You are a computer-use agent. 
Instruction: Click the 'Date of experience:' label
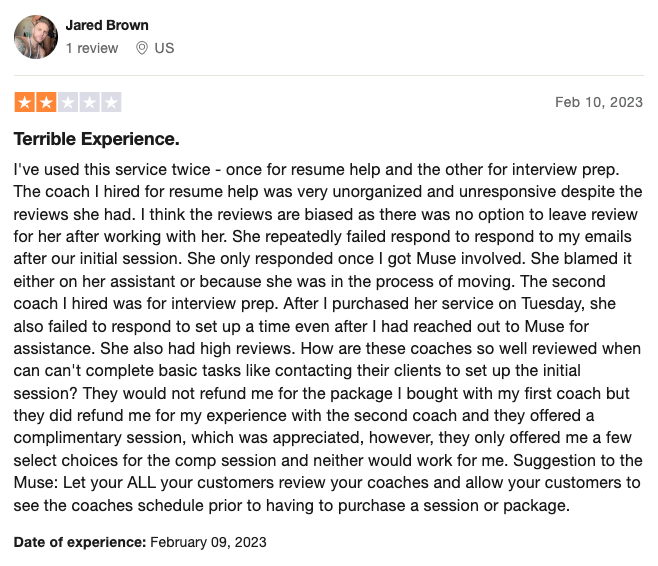pyautogui.click(x=80, y=542)
